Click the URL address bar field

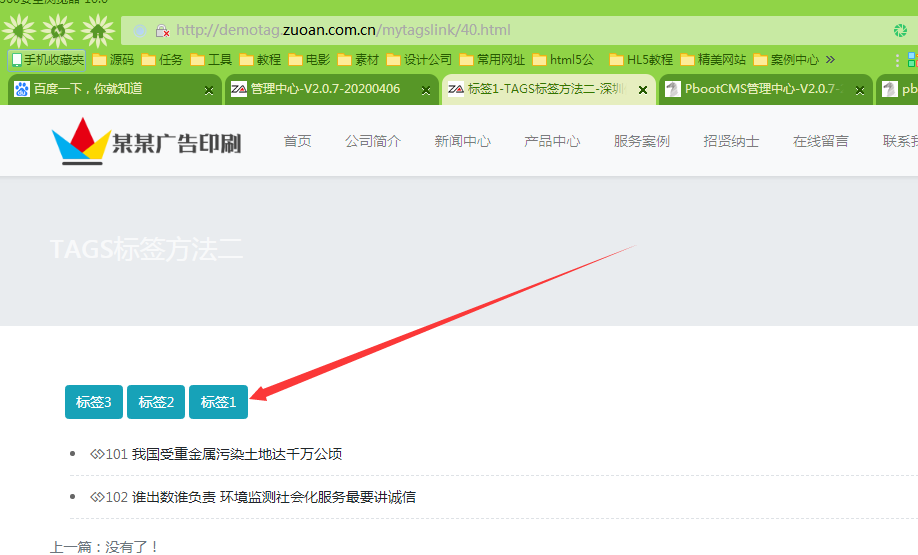tap(500, 31)
